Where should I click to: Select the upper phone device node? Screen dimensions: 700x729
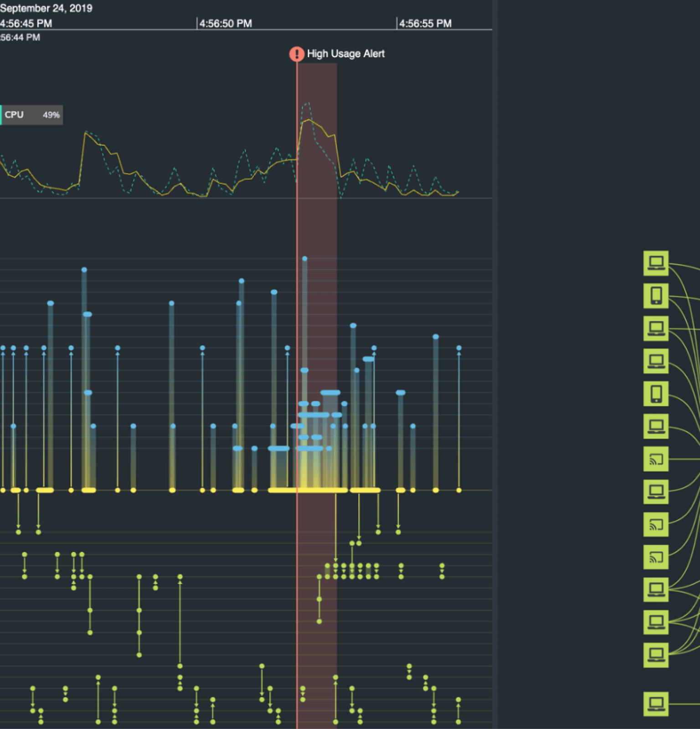(656, 296)
